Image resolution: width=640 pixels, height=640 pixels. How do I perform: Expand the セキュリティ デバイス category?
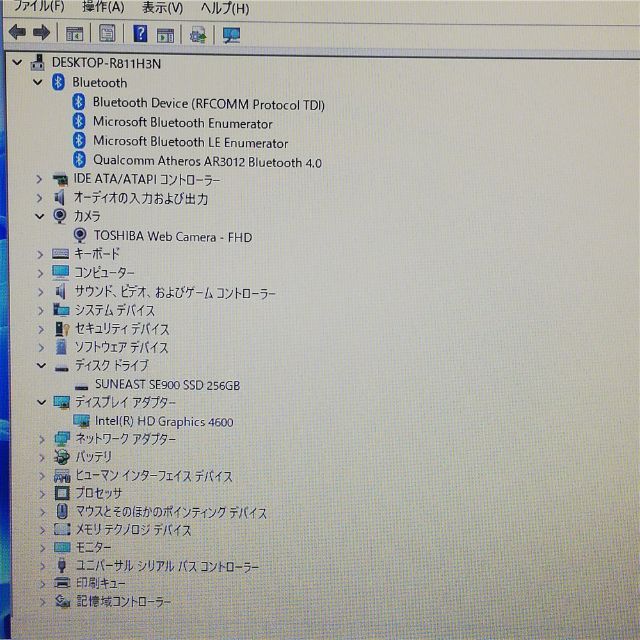pyautogui.click(x=41, y=329)
